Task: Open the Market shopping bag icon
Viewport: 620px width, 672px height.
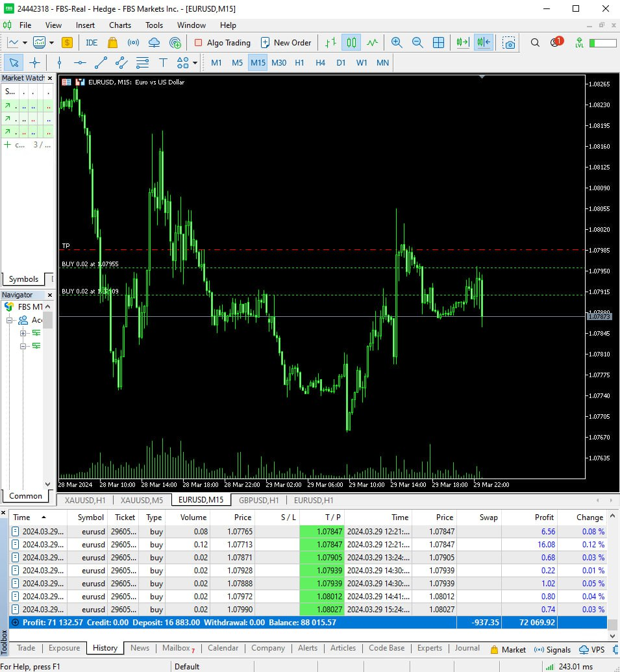Action: pyautogui.click(x=113, y=42)
